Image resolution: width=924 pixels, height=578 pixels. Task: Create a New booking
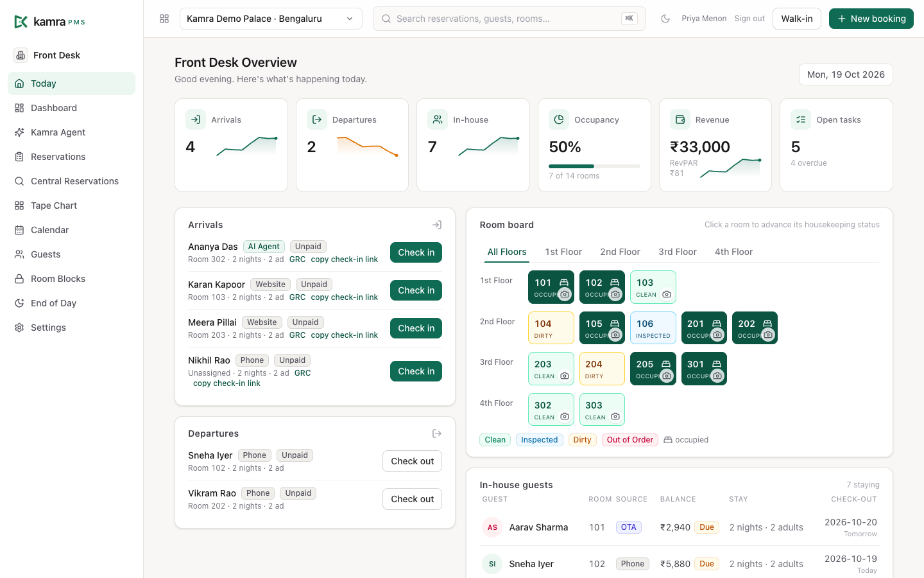coord(871,19)
